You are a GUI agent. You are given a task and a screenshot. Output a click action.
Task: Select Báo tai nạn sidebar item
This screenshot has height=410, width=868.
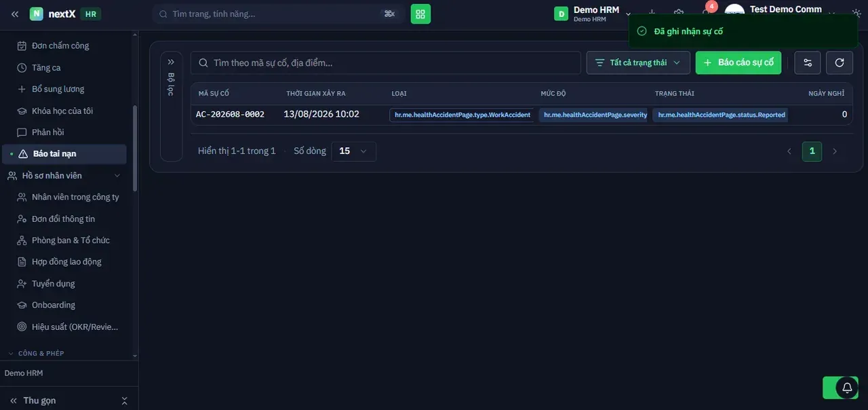click(64, 154)
